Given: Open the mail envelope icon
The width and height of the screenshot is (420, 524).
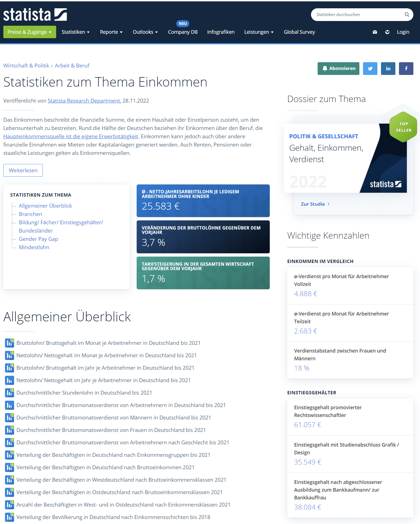Looking at the screenshot, I should [x=375, y=32].
